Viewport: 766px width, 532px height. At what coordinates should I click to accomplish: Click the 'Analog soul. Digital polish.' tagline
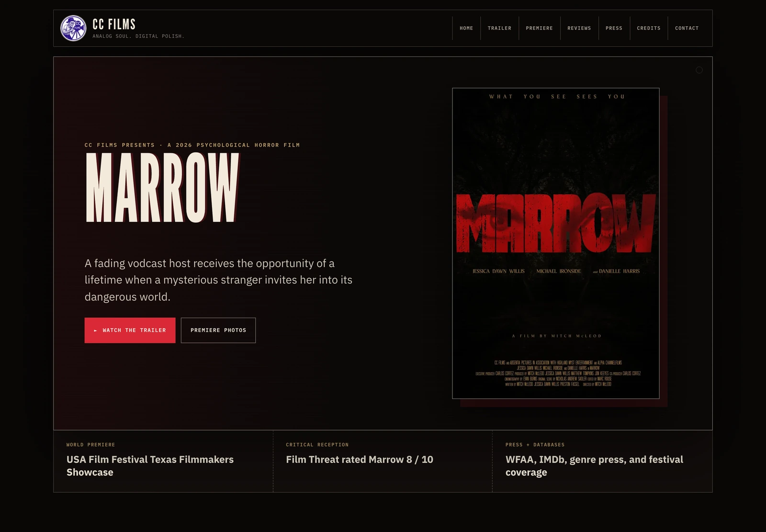pyautogui.click(x=138, y=36)
